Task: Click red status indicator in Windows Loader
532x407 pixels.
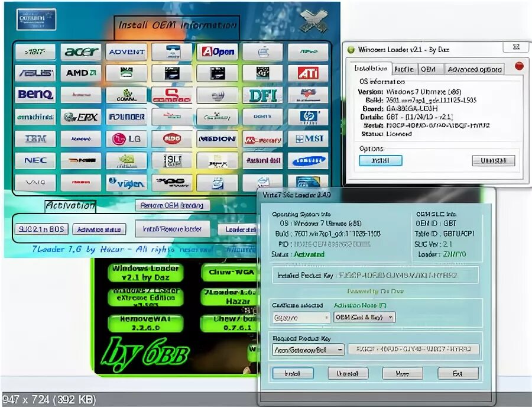Action: 519,66
